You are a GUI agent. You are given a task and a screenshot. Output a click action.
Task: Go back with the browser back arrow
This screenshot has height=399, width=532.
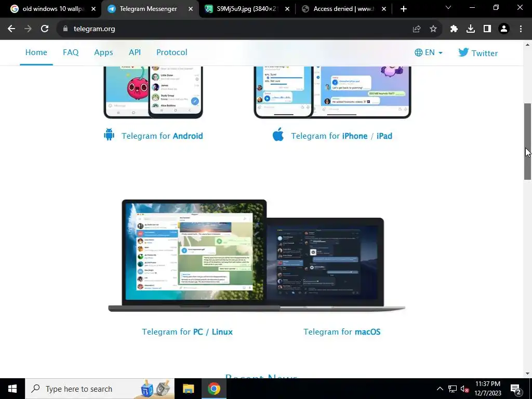point(11,29)
